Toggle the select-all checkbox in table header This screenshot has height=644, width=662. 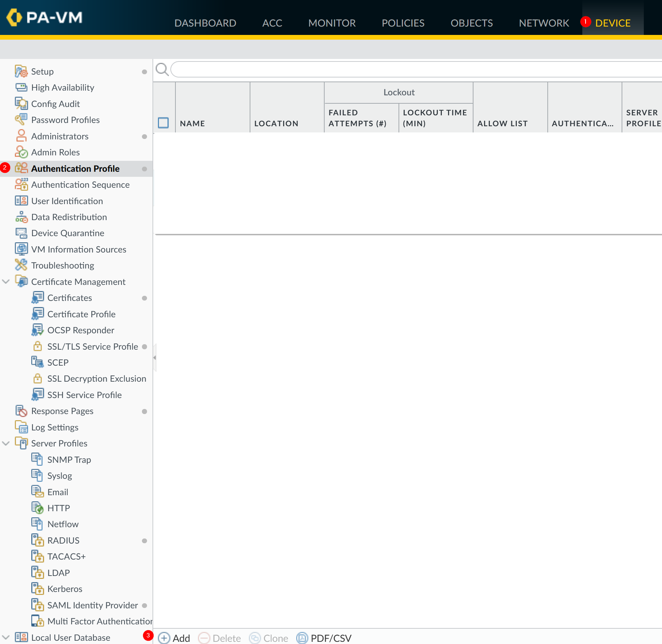163,123
